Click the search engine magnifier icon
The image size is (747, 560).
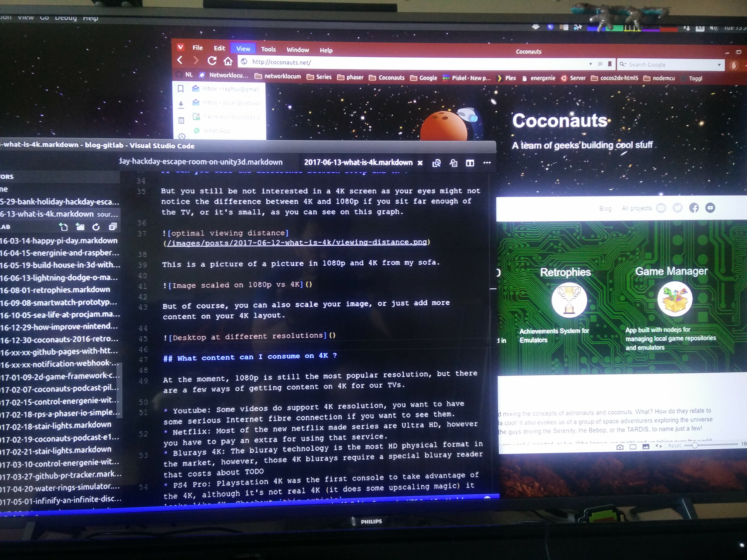(622, 64)
